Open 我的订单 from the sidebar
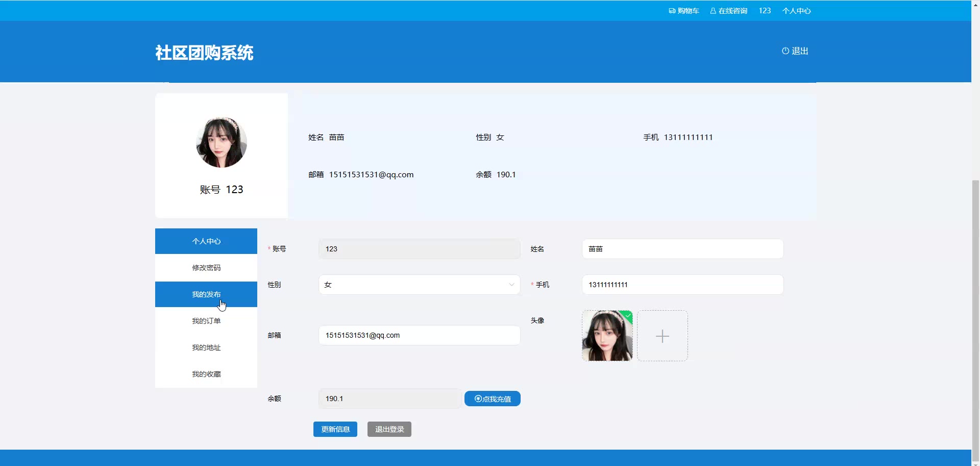The width and height of the screenshot is (980, 466). point(206,321)
